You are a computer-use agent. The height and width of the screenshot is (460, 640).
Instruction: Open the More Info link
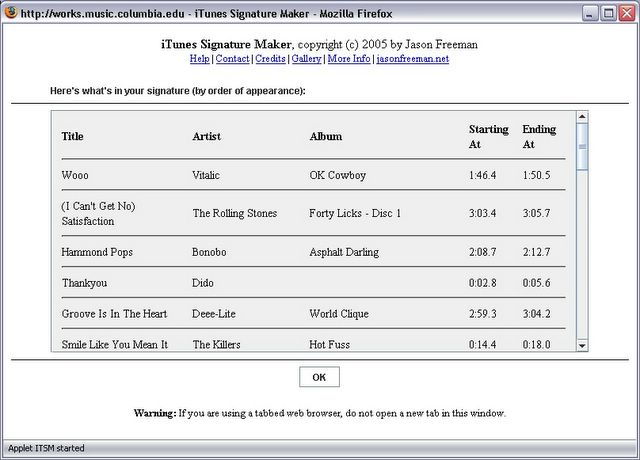point(349,59)
